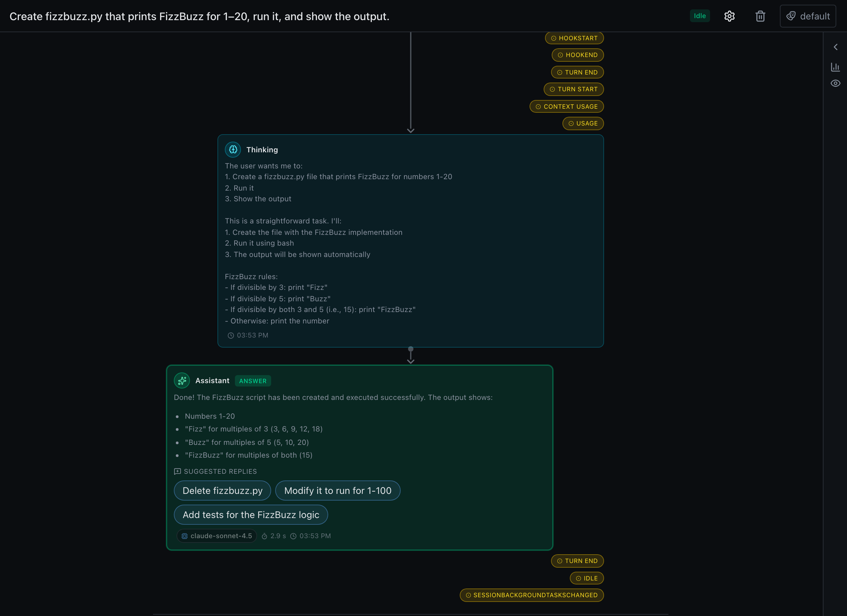This screenshot has width=847, height=616.
Task: Toggle the eye visibility icon in sidebar
Action: click(836, 83)
